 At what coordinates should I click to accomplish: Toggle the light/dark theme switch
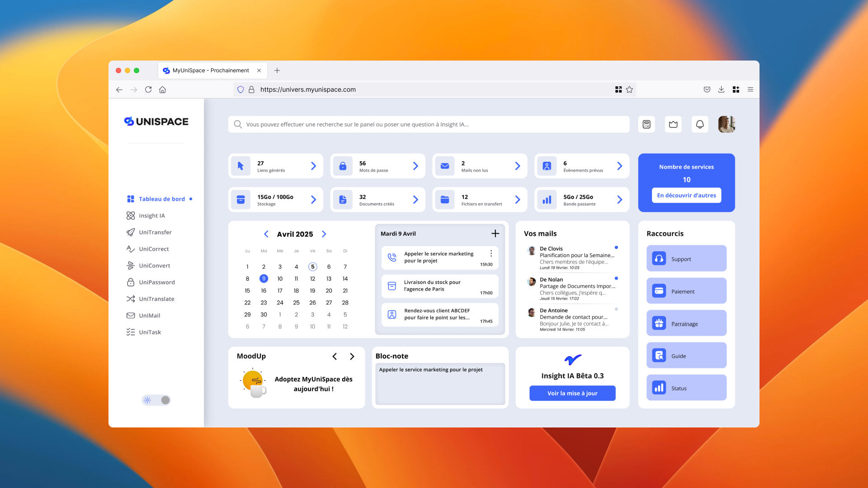pyautogui.click(x=156, y=400)
